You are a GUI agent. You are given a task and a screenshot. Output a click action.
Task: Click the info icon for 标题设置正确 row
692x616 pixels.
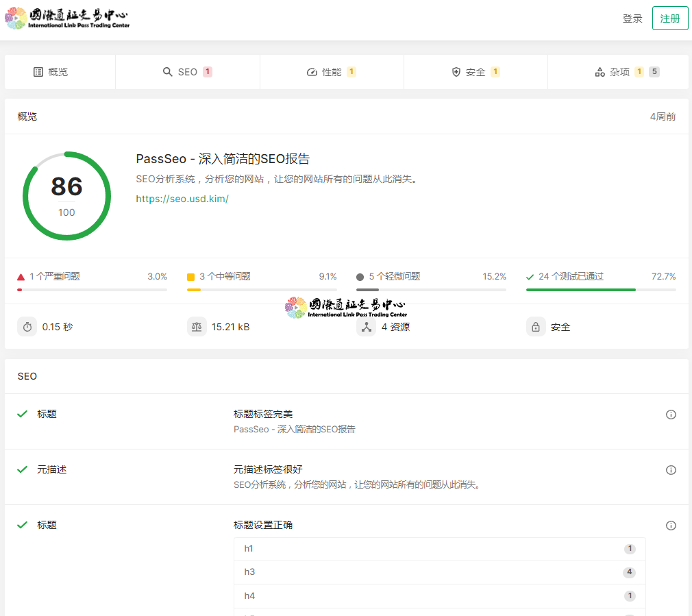click(671, 526)
